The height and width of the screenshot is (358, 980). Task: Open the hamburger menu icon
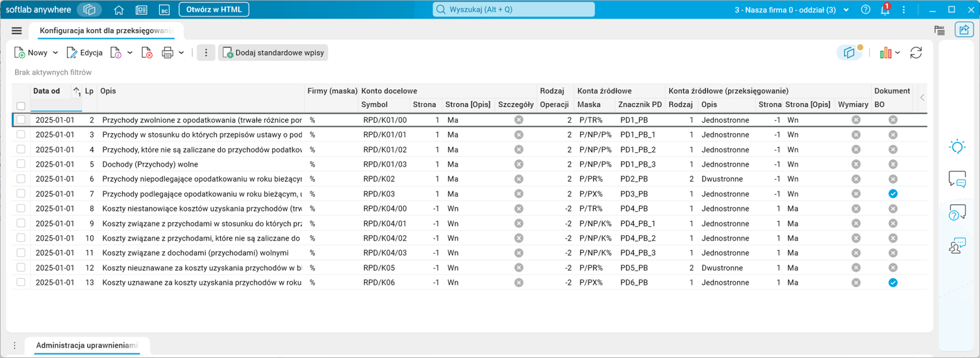click(x=17, y=30)
